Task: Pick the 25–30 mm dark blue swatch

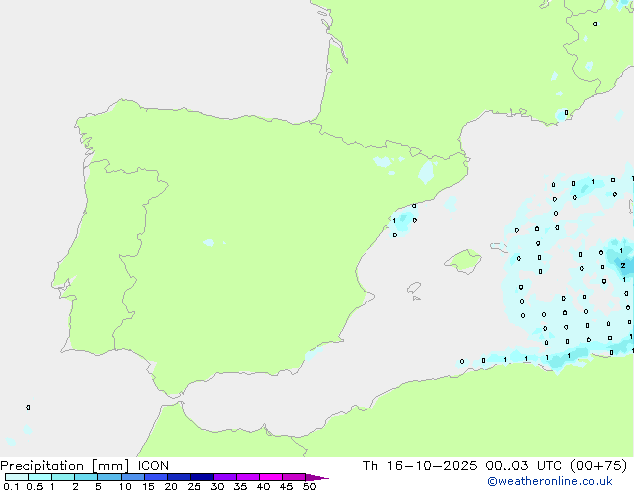Action: (202, 477)
